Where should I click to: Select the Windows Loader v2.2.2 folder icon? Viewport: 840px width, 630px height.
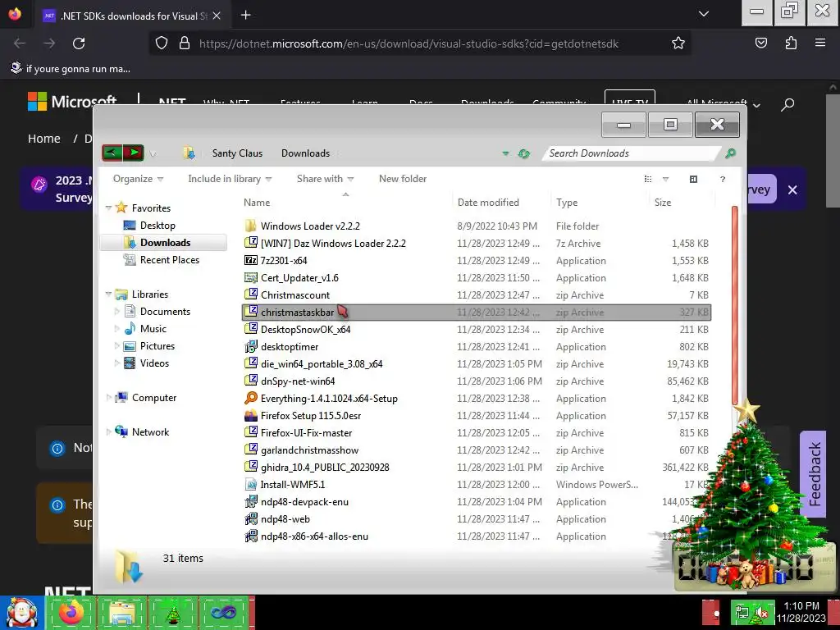click(251, 226)
